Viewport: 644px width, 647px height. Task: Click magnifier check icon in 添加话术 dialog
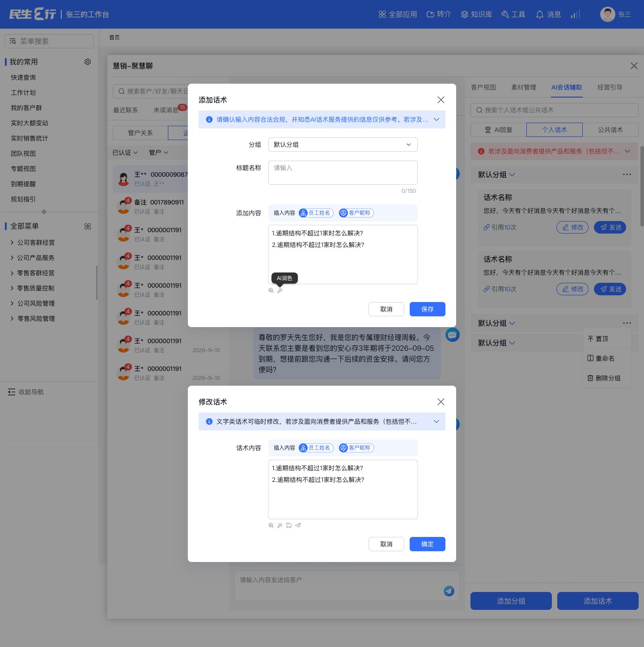pos(271,290)
